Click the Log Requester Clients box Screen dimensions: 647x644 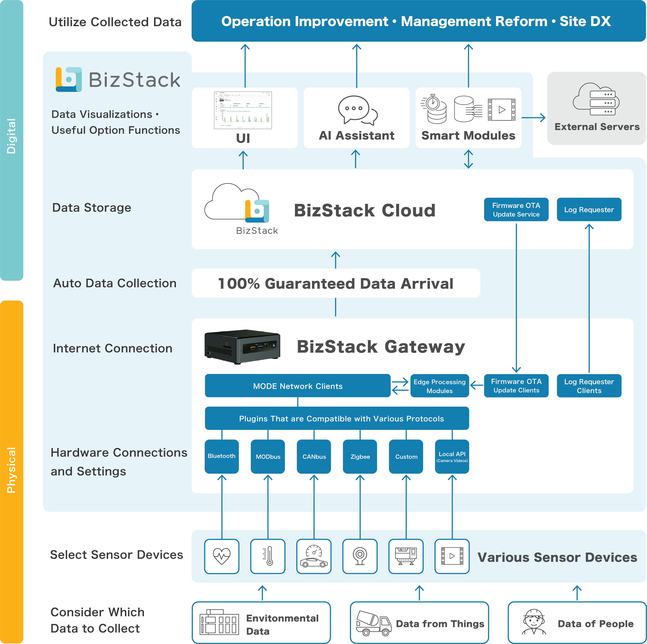[x=589, y=386]
